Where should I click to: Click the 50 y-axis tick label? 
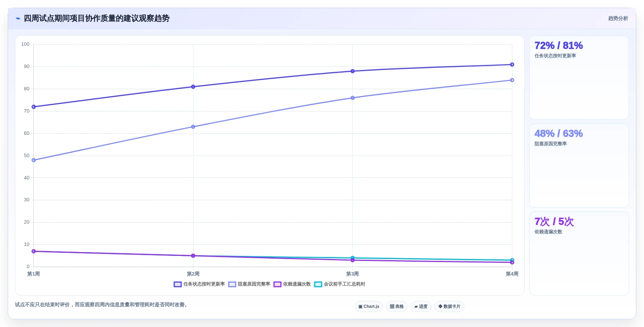(x=26, y=156)
